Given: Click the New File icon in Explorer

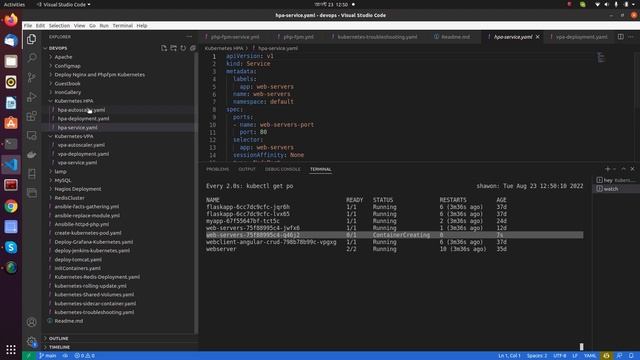Looking at the screenshot, I should (x=164, y=48).
